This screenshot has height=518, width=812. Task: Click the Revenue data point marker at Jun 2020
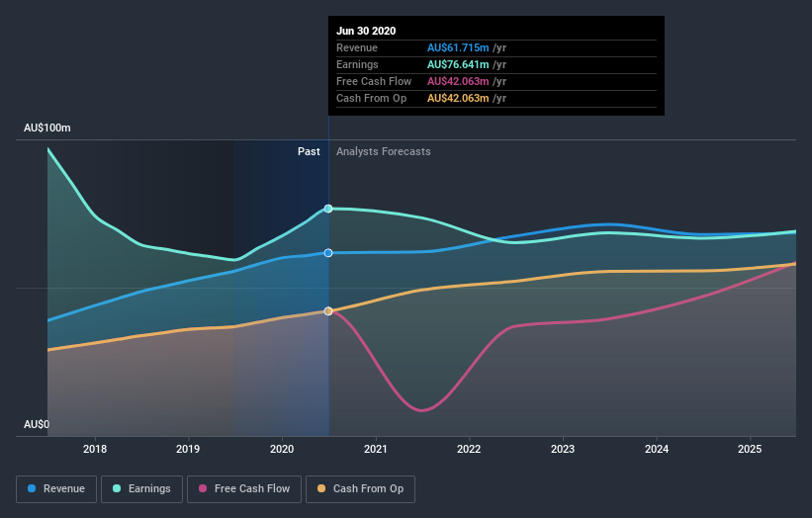pyautogui.click(x=328, y=253)
